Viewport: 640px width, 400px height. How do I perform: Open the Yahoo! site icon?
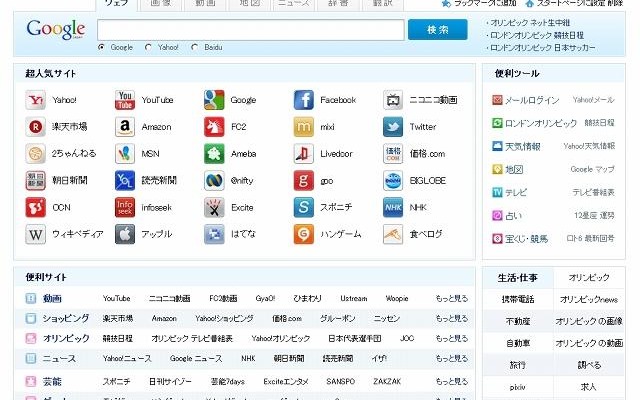pos(36,100)
